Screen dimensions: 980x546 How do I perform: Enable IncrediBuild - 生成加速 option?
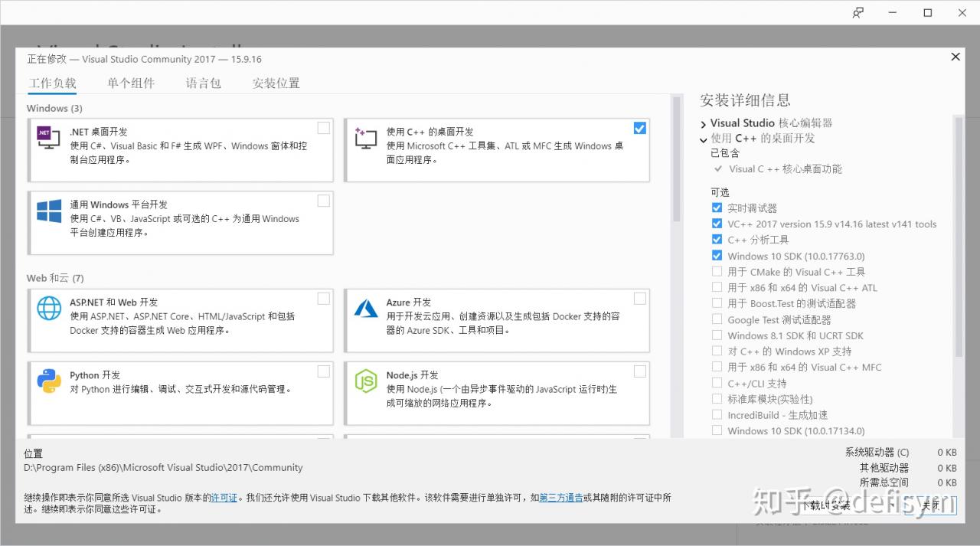(717, 414)
